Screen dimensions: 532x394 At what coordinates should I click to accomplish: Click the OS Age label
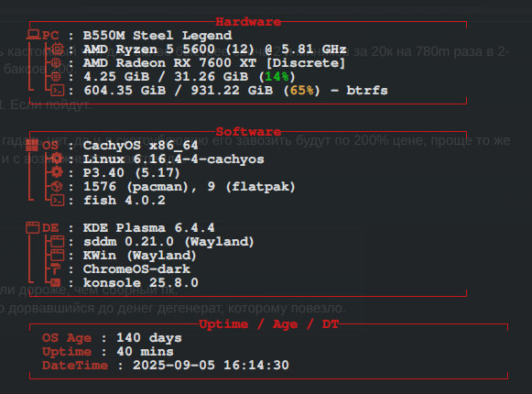(x=67, y=338)
